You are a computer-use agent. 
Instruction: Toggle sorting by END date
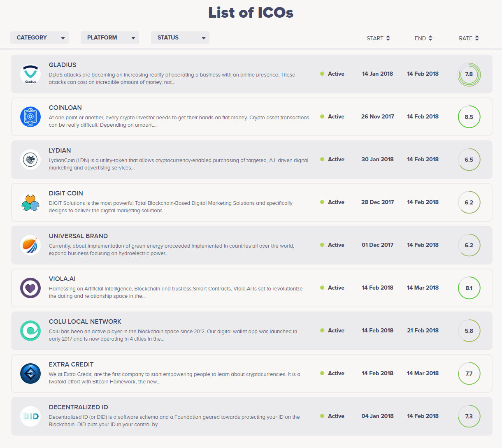pyautogui.click(x=423, y=38)
